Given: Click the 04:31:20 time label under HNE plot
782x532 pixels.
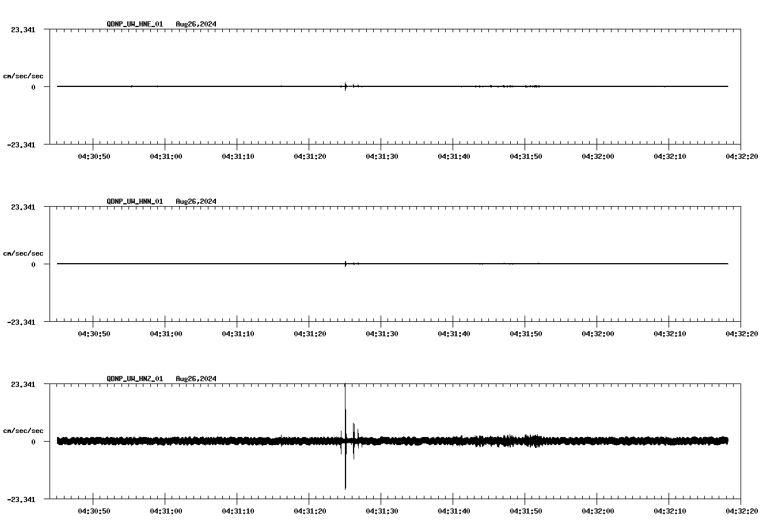Looking at the screenshot, I should click(x=310, y=157).
